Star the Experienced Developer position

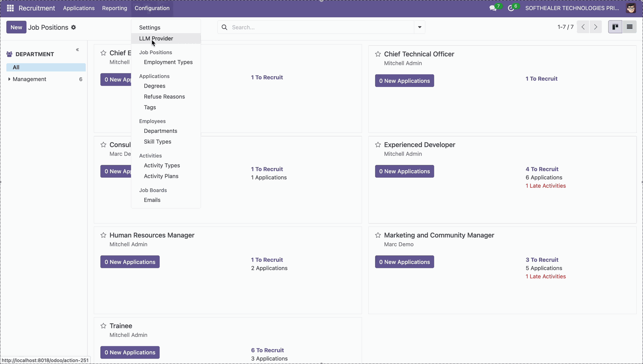378,145
